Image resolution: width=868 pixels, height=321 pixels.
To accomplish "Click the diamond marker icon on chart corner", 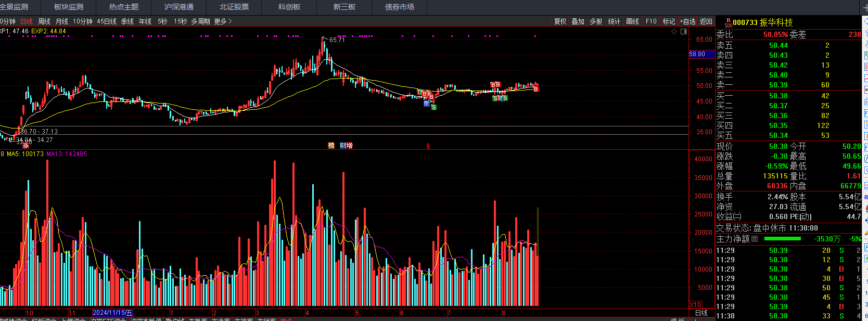I will (x=674, y=31).
